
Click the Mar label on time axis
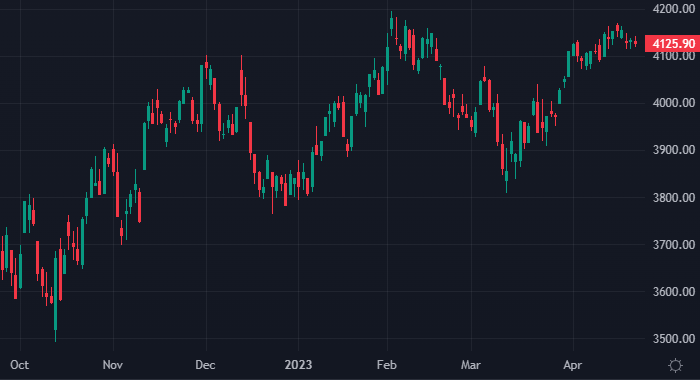coord(471,365)
